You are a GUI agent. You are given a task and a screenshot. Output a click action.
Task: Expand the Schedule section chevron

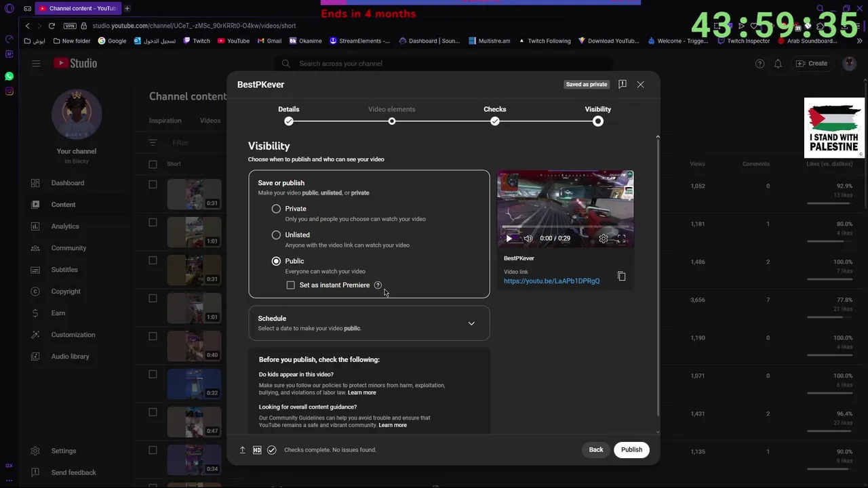(x=471, y=323)
